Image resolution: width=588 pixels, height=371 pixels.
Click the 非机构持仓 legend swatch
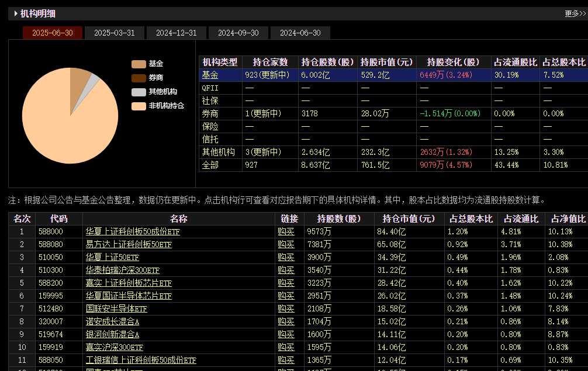point(139,106)
